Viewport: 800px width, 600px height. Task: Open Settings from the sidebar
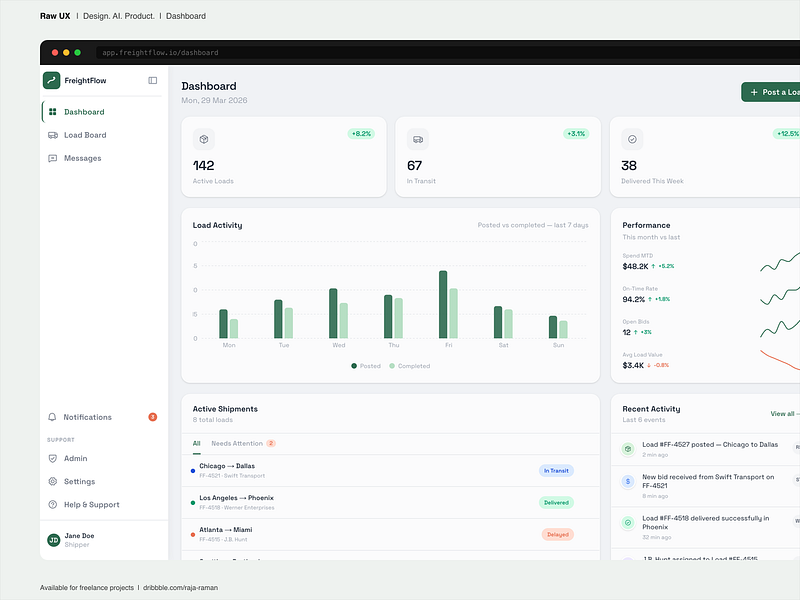point(102,482)
